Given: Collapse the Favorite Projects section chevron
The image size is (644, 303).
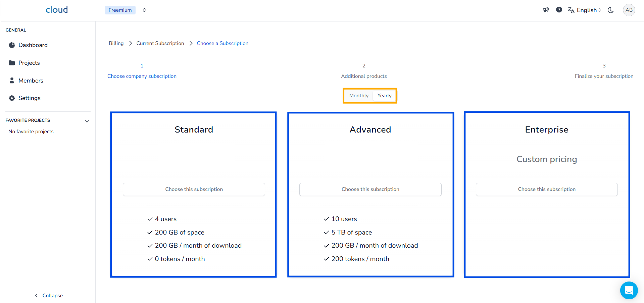Looking at the screenshot, I should coord(87,121).
